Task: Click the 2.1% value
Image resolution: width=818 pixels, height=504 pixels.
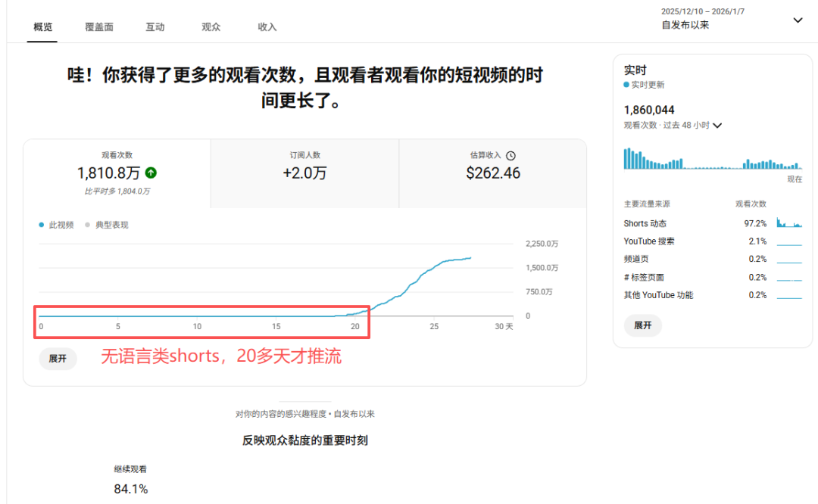Action: click(757, 241)
